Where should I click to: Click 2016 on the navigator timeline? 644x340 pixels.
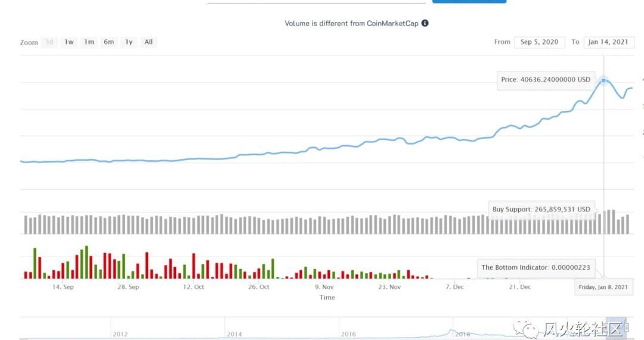point(348,334)
